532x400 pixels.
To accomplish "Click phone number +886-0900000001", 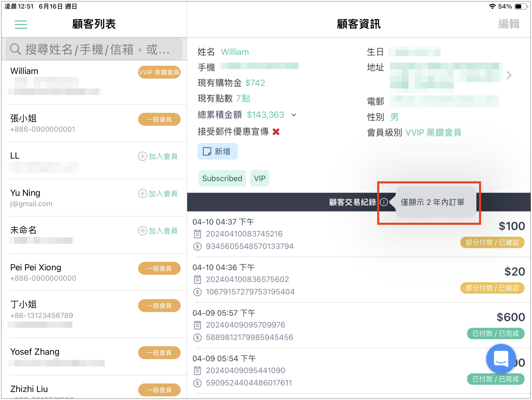I will 43,129.
